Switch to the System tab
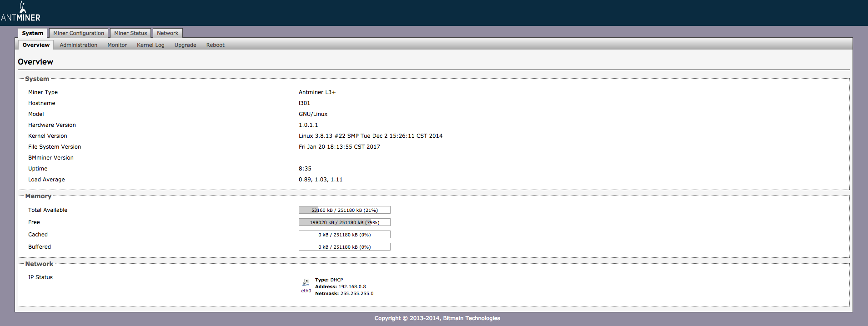868x326 pixels. coord(33,33)
